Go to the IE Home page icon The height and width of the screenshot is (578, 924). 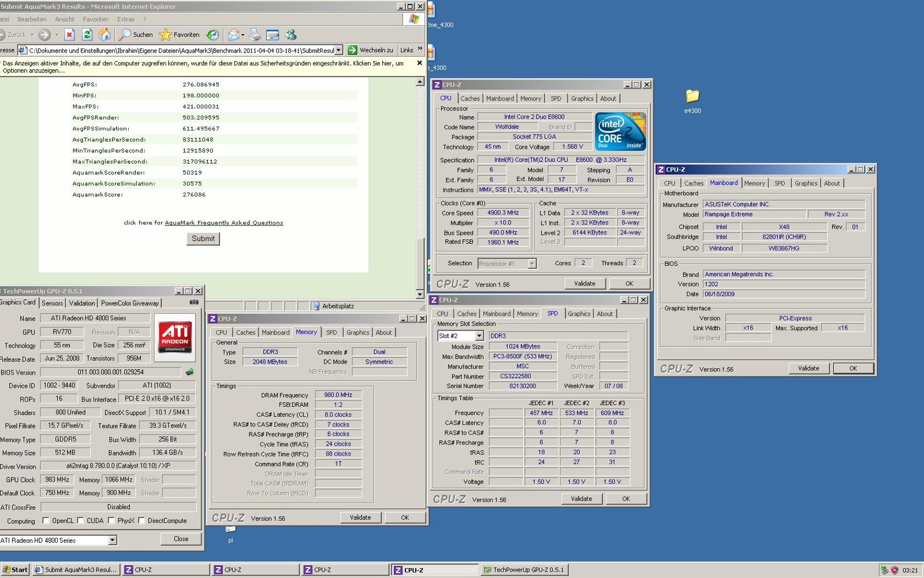pyautogui.click(x=105, y=35)
